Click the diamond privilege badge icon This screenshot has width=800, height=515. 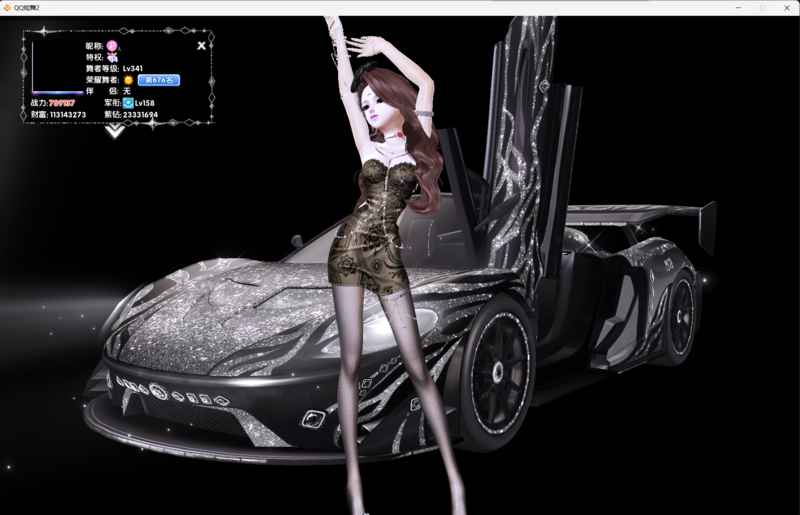[112, 57]
